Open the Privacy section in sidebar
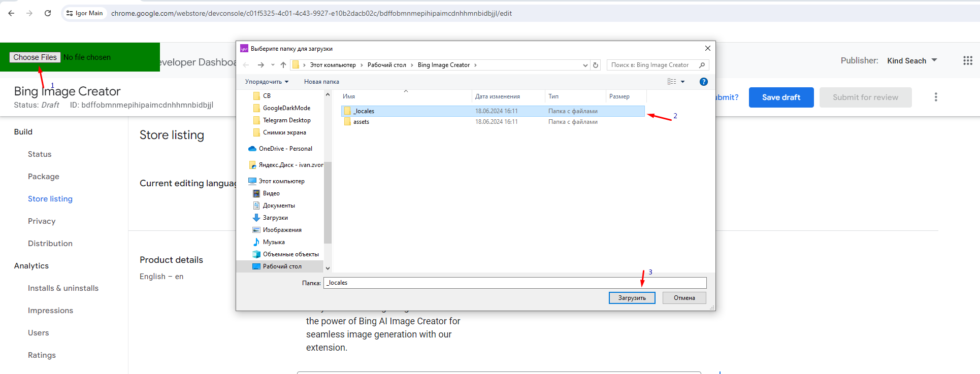Screen dimensions: 980x374 tap(42, 221)
